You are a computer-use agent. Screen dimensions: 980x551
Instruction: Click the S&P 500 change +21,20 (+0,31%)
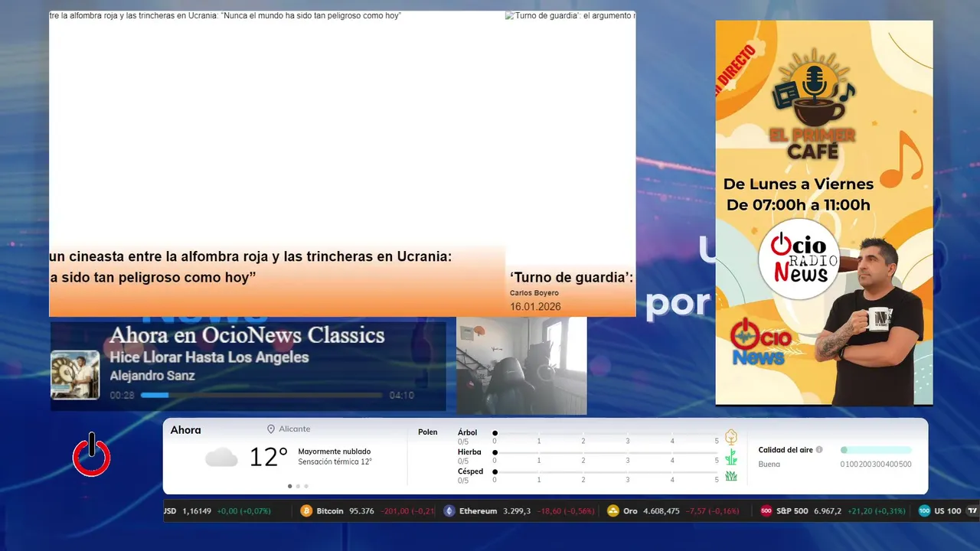(x=876, y=510)
